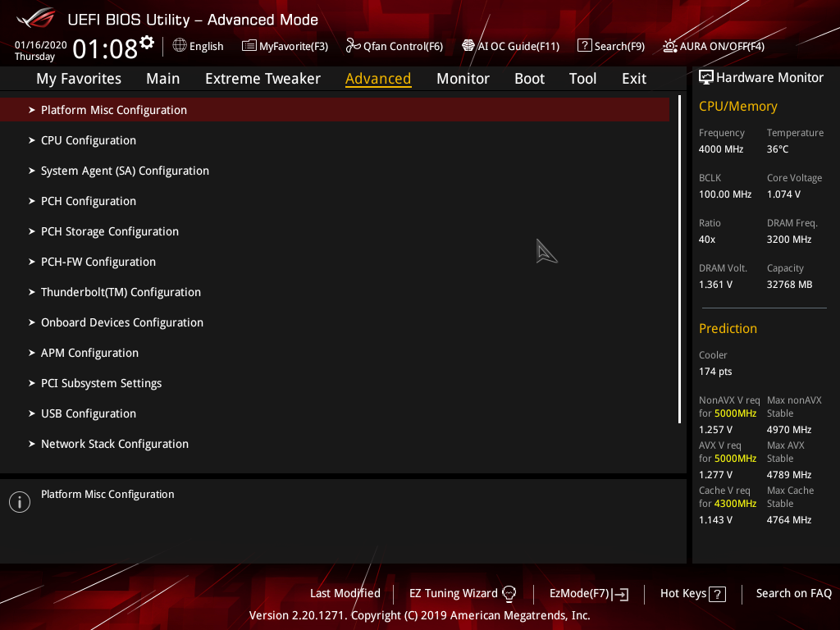Click temperature value 36°C
This screenshot has width=840, height=630.
click(778, 149)
